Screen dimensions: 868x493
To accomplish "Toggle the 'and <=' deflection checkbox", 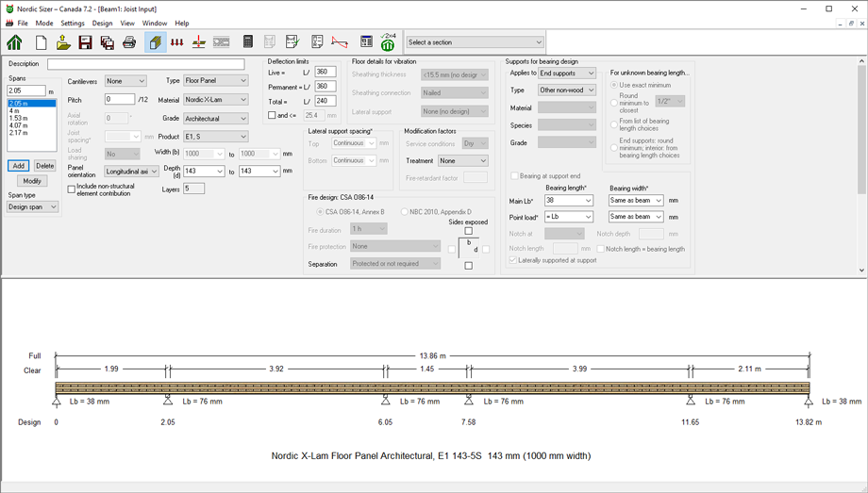I will [272, 115].
